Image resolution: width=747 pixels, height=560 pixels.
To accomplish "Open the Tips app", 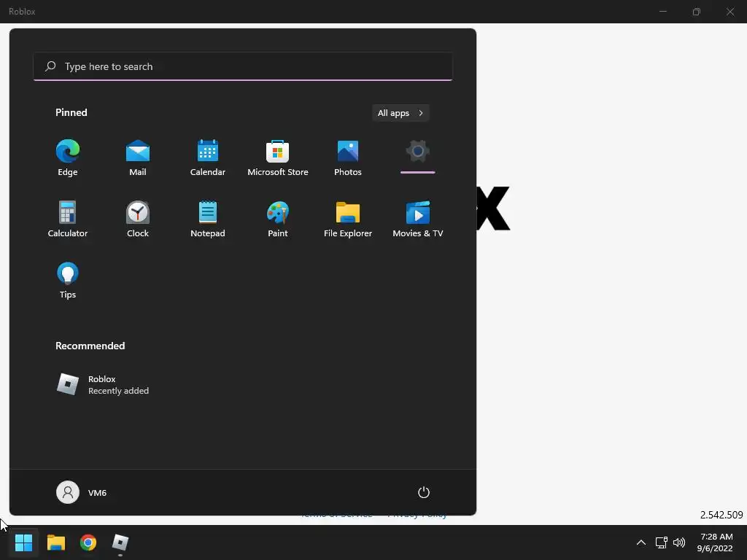I will coord(68,280).
